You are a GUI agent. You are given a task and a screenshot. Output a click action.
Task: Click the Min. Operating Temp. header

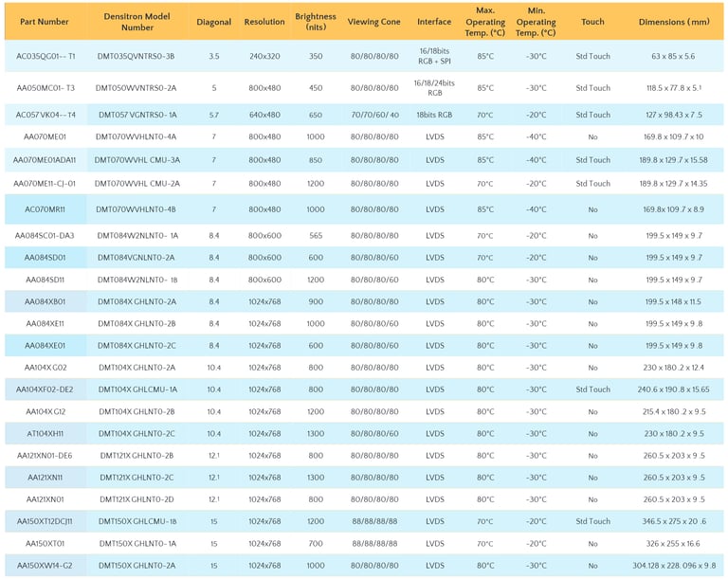pos(536,22)
